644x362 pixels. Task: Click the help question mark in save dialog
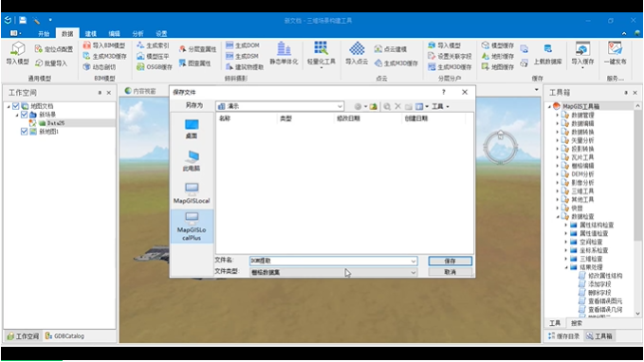[444, 92]
